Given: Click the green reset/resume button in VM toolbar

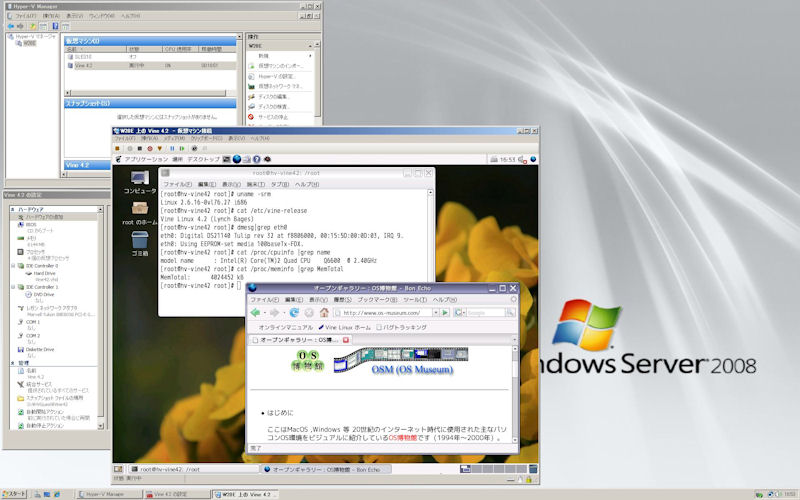Looking at the screenshot, I should 182,148.
